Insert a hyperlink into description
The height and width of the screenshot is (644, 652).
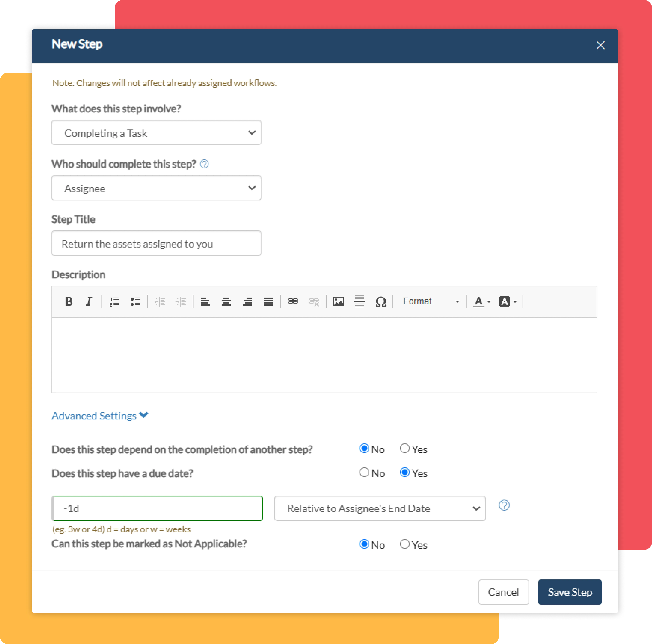point(293,301)
